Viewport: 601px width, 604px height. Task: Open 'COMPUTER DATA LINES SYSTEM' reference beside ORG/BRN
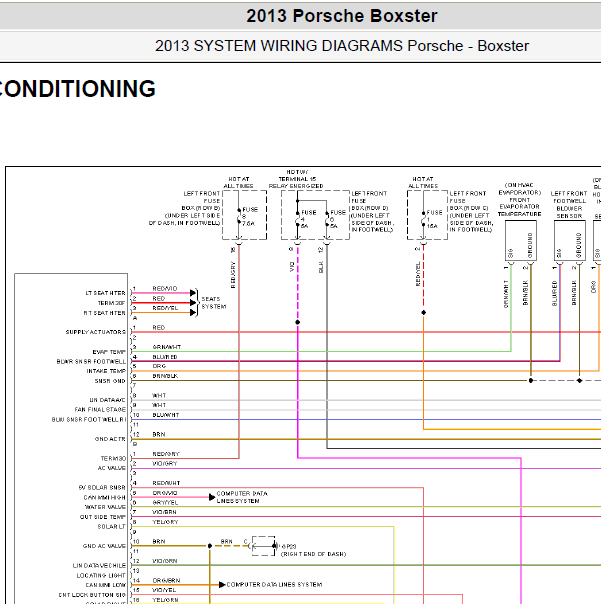pos(274,585)
